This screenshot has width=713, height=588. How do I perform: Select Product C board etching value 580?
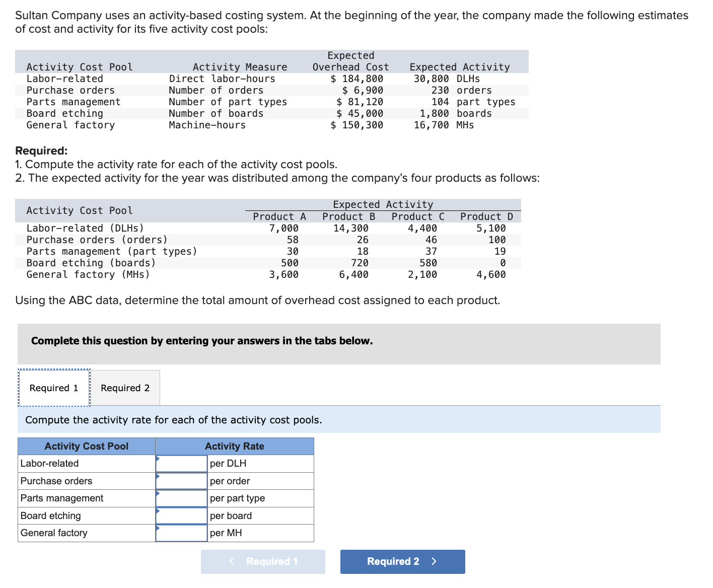pyautogui.click(x=429, y=263)
